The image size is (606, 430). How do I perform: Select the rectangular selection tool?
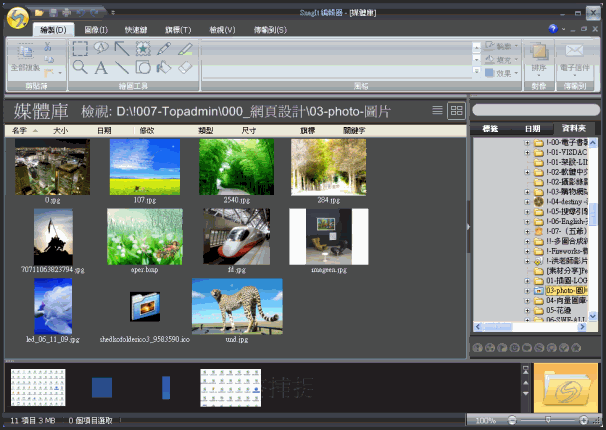click(x=80, y=48)
